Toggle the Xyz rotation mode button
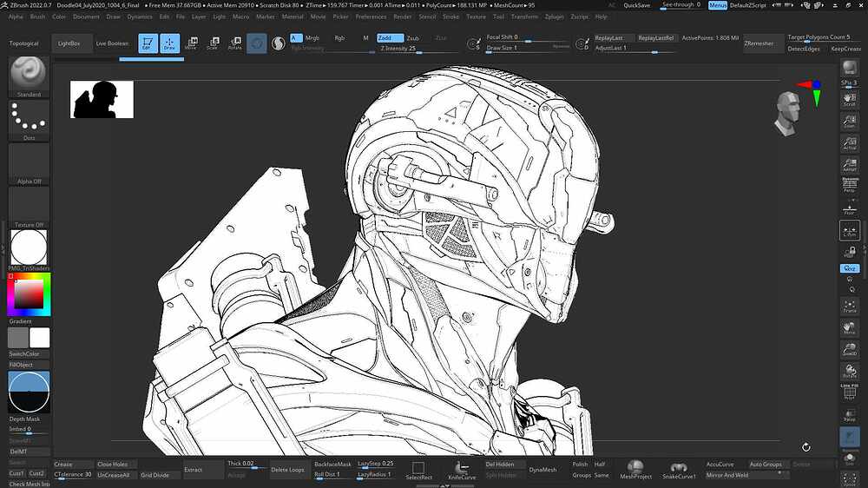Viewport: 868px width, 488px height. (849, 268)
